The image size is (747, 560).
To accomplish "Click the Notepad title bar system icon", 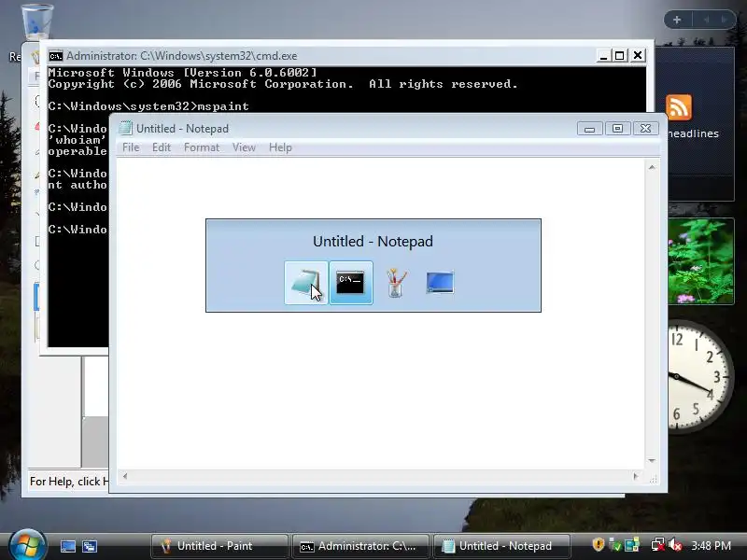I will coord(125,128).
